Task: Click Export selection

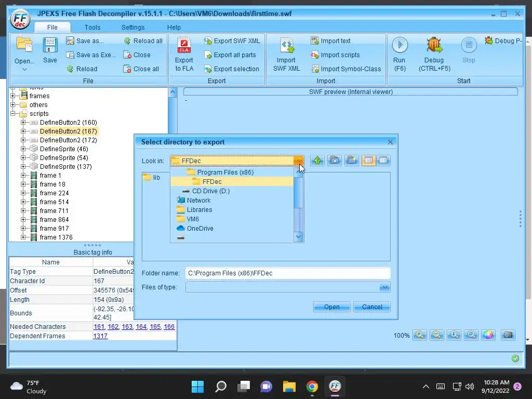Action: 232,69
